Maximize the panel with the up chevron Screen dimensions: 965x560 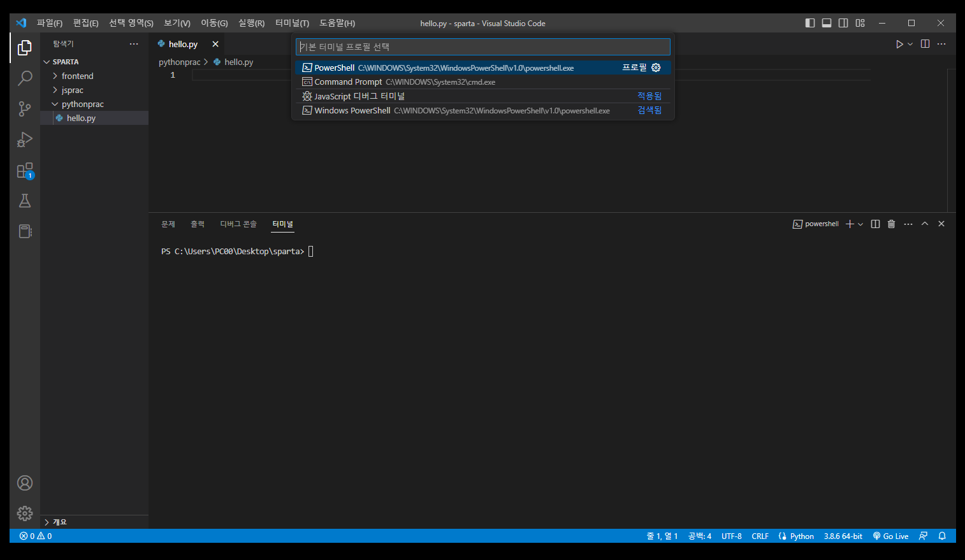[925, 224]
